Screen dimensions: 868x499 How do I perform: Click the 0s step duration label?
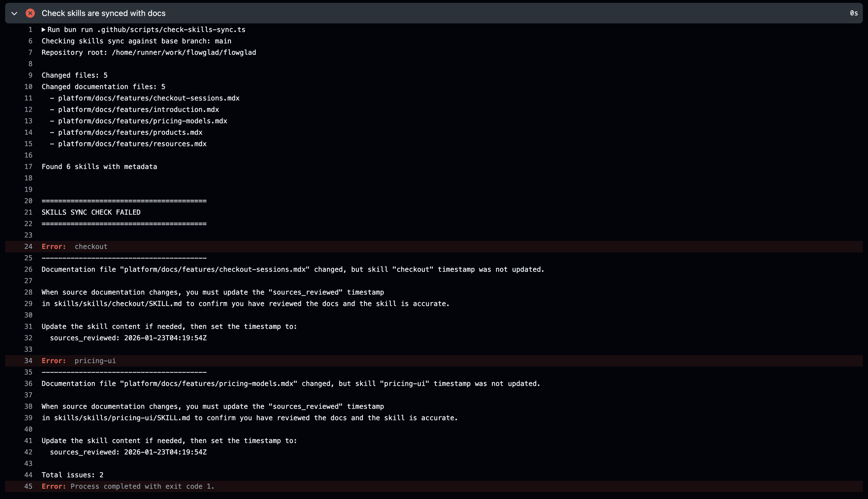(854, 13)
